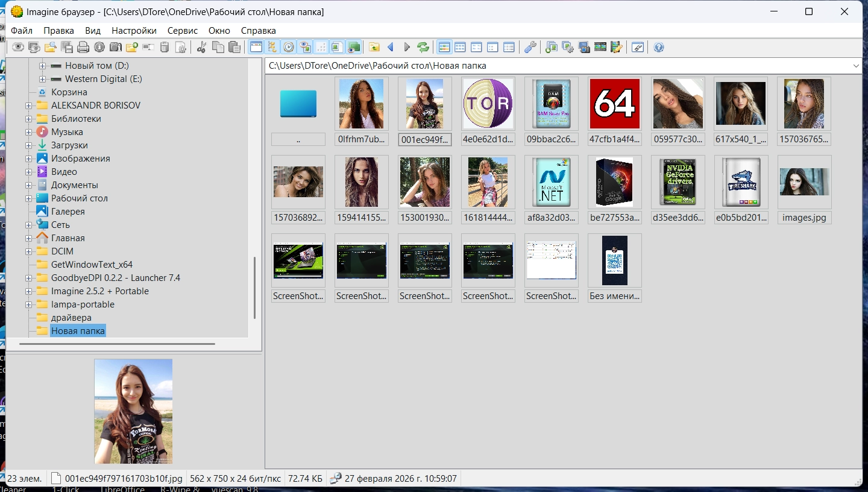
Task: Click the blue Back arrow icon
Action: (x=391, y=47)
